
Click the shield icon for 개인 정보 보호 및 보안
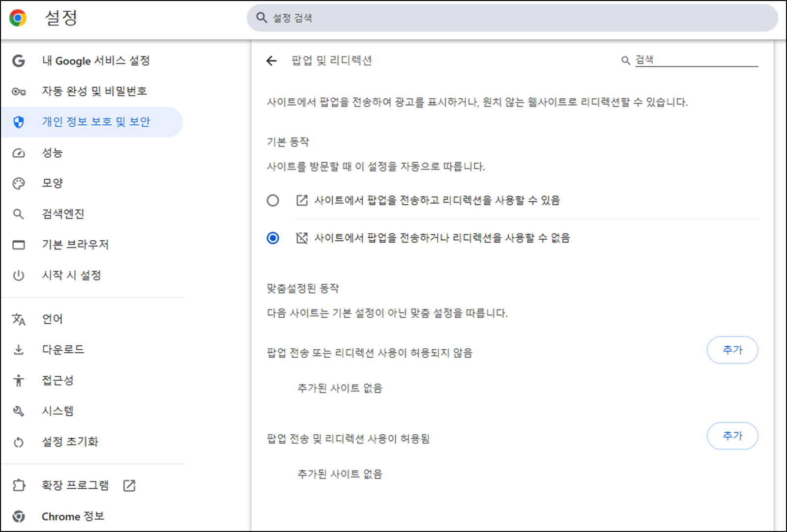[19, 122]
